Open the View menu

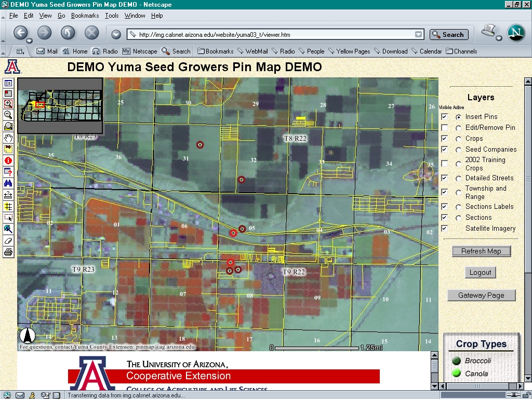45,16
